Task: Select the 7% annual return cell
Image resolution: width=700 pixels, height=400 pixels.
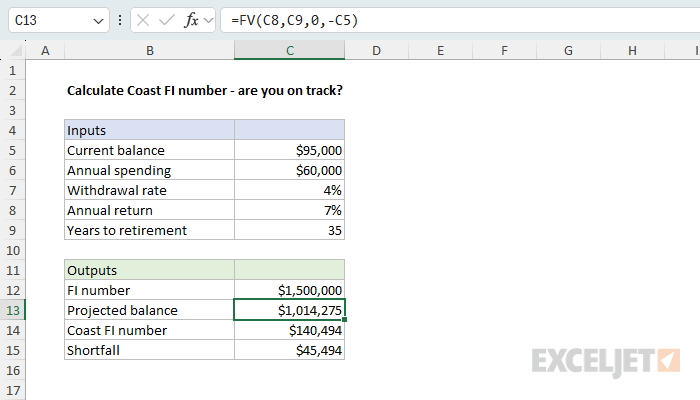Action: pyautogui.click(x=289, y=210)
